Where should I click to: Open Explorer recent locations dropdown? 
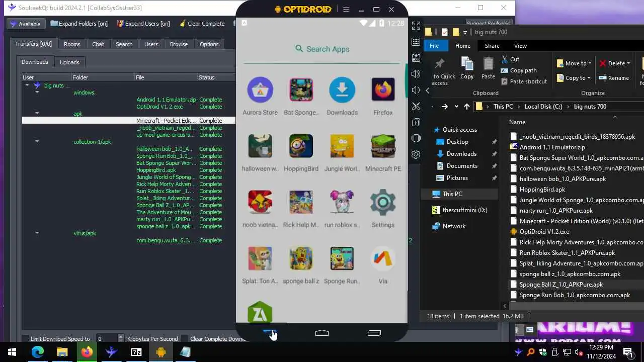pyautogui.click(x=456, y=107)
